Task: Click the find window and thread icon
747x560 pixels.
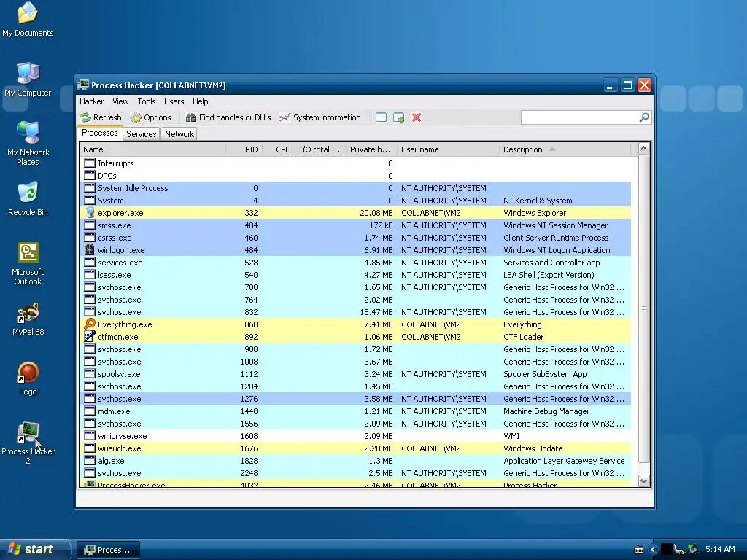Action: pyautogui.click(x=399, y=117)
